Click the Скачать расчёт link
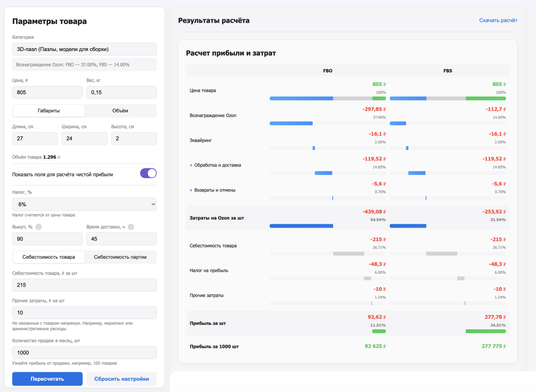This screenshot has width=536, height=392. (x=498, y=20)
